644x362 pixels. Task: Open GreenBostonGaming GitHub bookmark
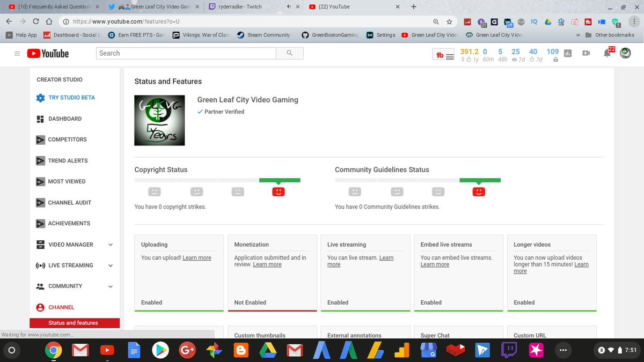(x=330, y=35)
